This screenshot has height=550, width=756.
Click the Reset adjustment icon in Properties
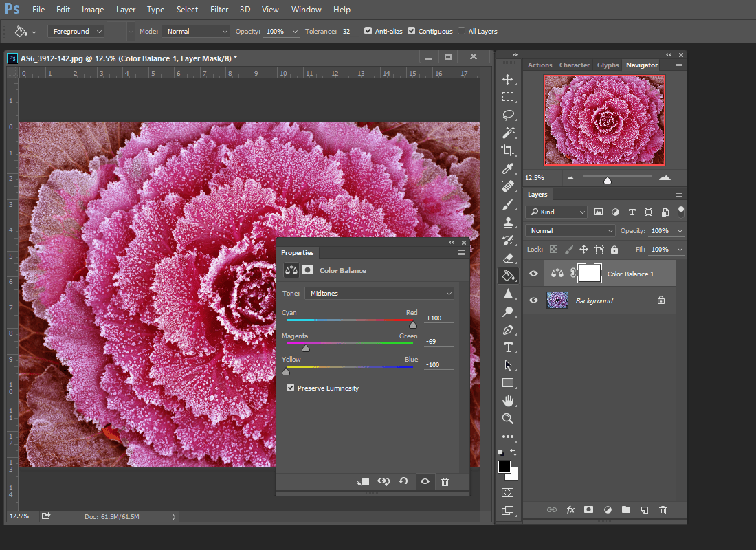click(x=403, y=482)
